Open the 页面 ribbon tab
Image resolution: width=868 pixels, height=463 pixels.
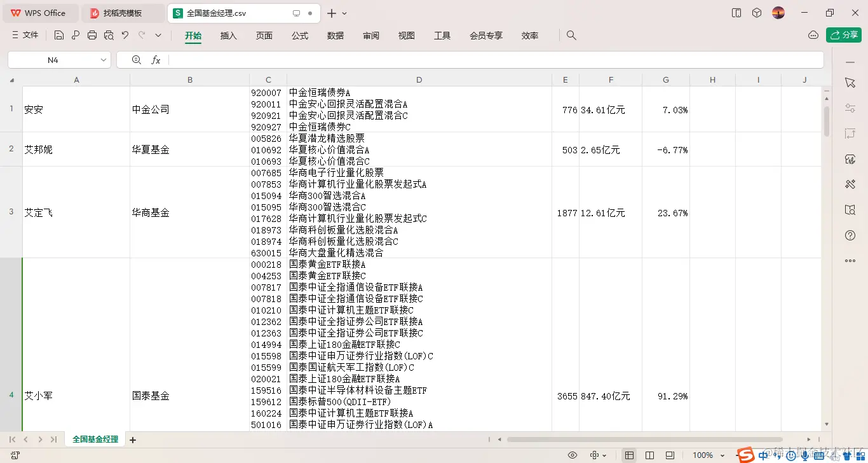264,36
